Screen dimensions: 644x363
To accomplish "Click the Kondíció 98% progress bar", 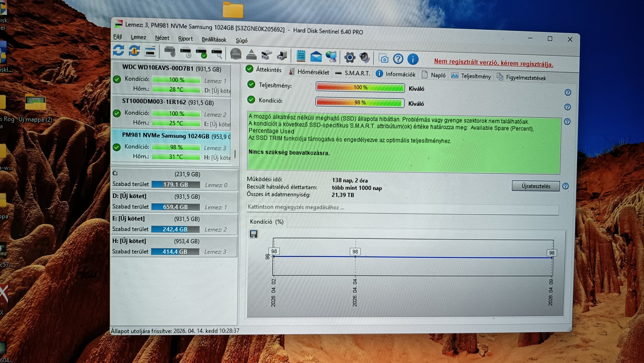I will (360, 102).
